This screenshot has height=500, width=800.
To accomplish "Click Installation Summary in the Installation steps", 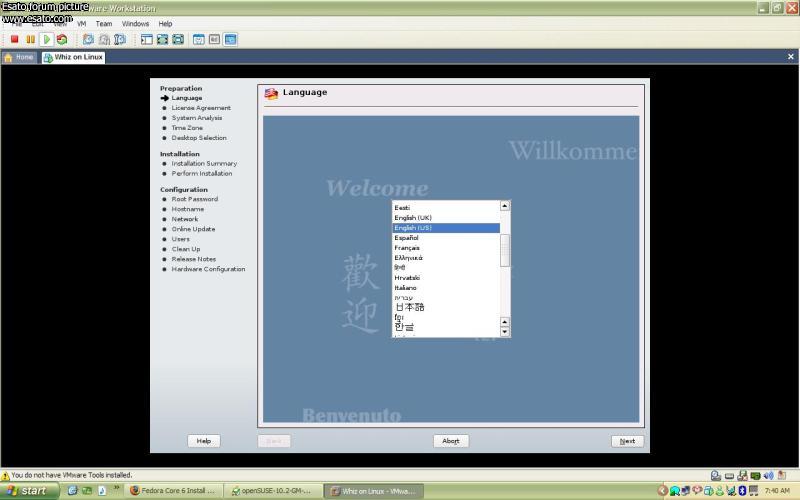I will coord(204,164).
